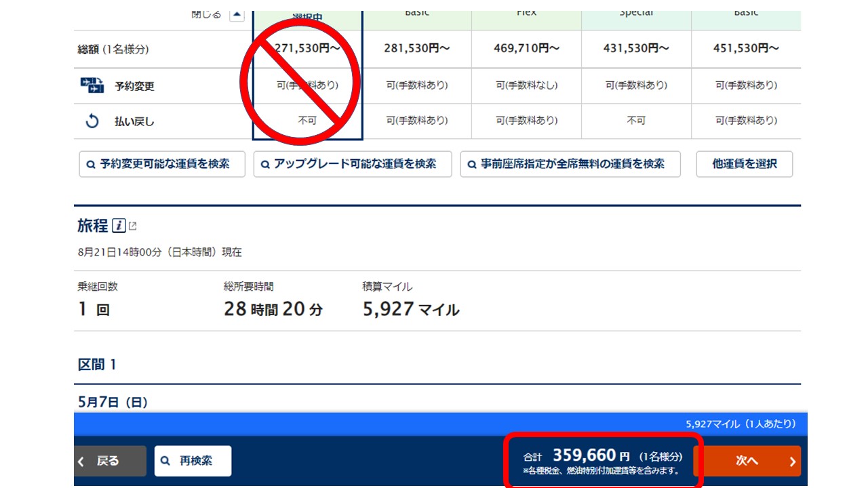Click 乗継回数 1 回 value
This screenshot has width=868, height=488.
(94, 310)
